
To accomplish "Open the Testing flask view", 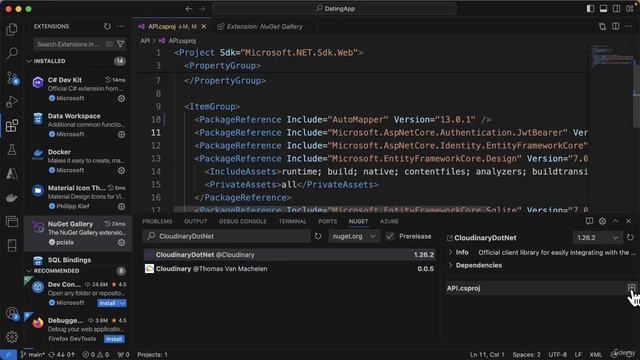I will pyautogui.click(x=12, y=149).
